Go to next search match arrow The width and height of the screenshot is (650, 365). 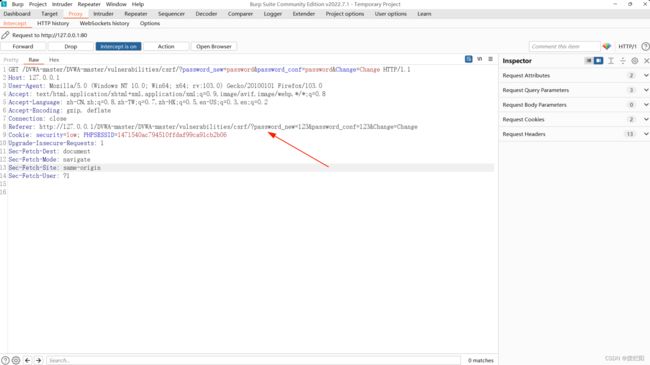39,360
